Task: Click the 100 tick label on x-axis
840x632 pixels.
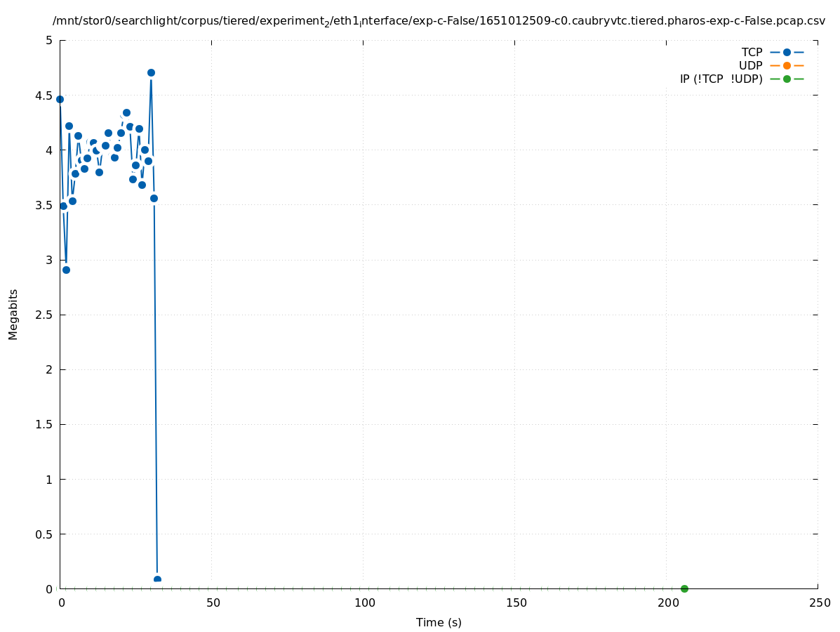Action: (x=364, y=603)
